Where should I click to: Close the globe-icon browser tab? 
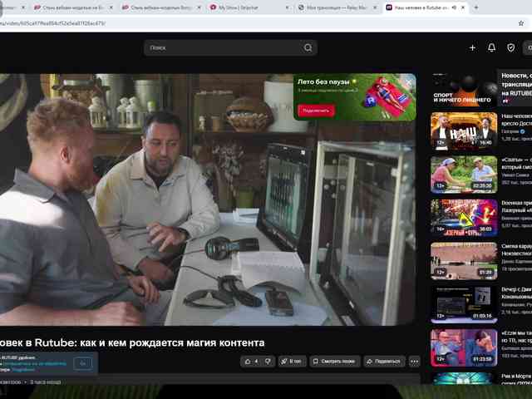pos(375,7)
